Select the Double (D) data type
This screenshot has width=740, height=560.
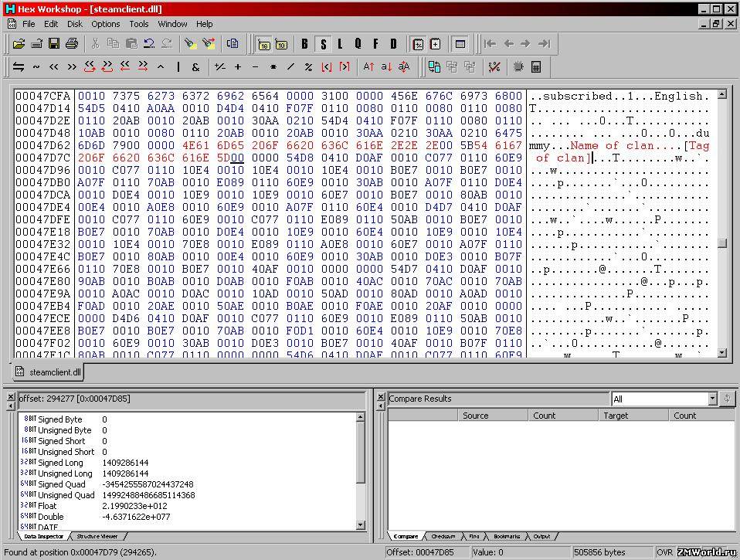(394, 44)
